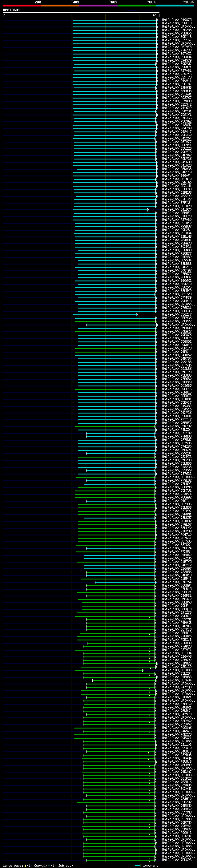
Task: Select UniRef100_P27081 label
Action: (177, 71)
